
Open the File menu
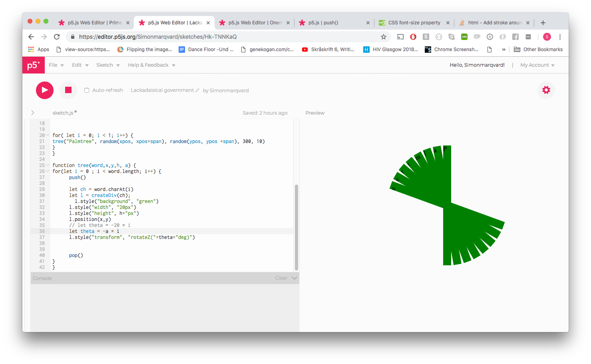(x=56, y=65)
